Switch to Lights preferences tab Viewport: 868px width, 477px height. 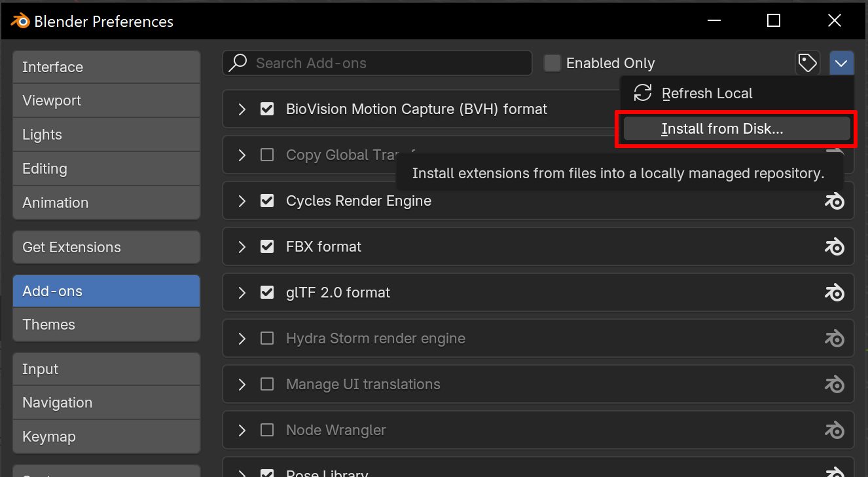click(x=106, y=135)
